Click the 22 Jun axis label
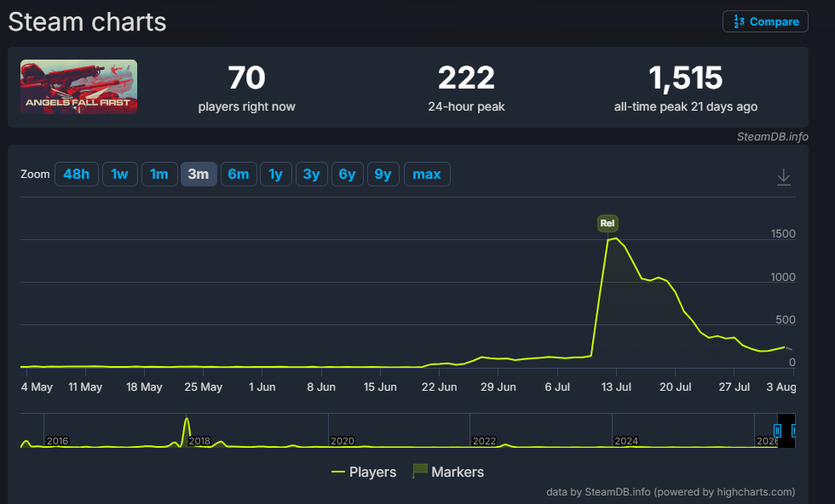This screenshot has width=835, height=504. 440,387
